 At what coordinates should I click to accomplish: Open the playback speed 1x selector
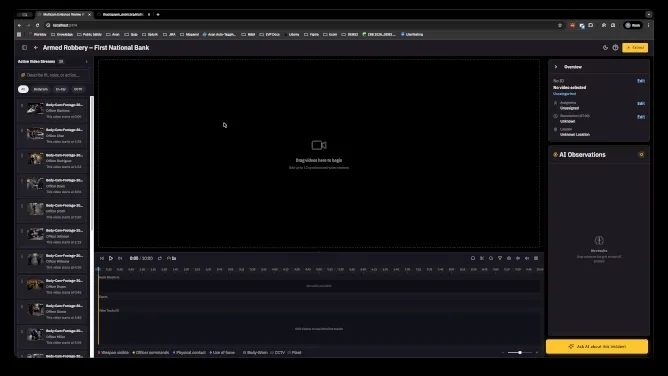(172, 258)
